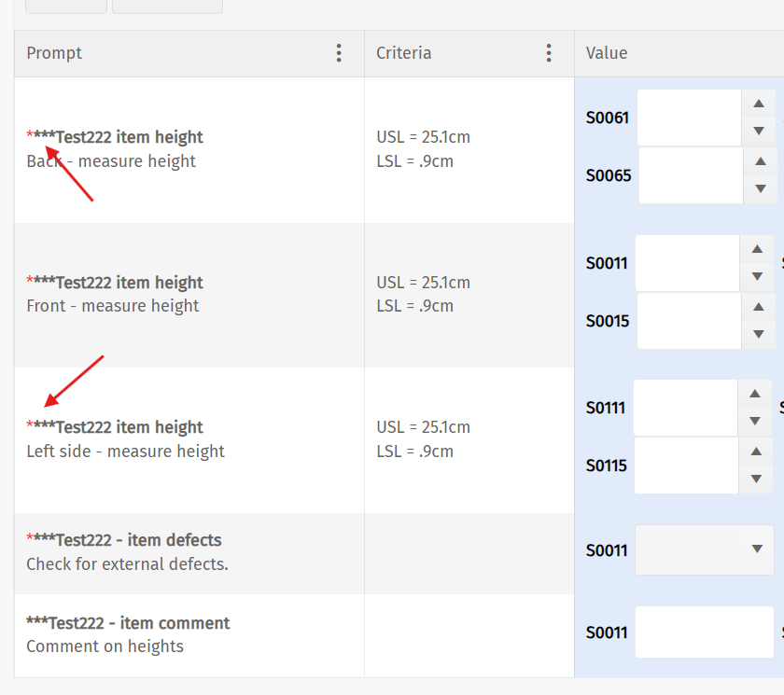Viewport: 784px width, 695px height.
Task: Click the S0061 height input field
Action: tap(689, 118)
